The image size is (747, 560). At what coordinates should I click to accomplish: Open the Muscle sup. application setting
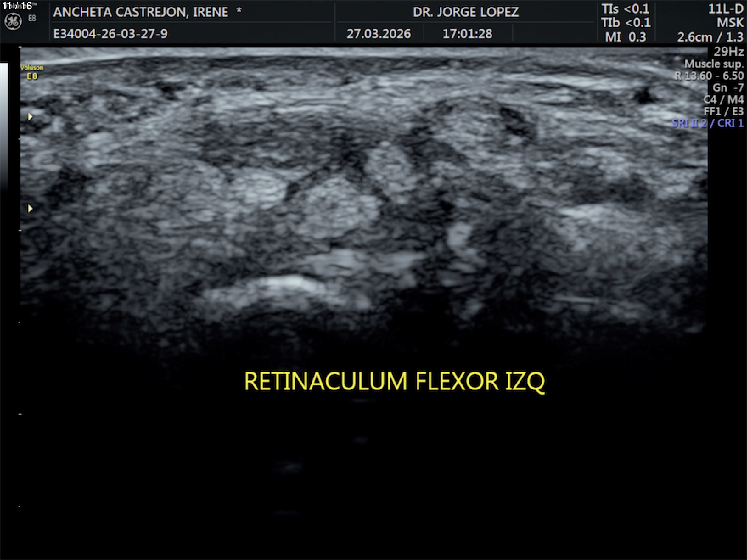[x=714, y=64]
